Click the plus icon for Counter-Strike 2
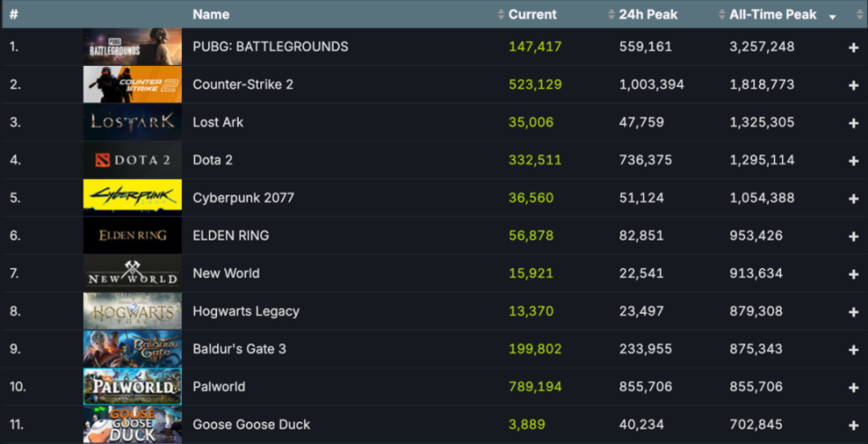Screen dimensions: 868x444 853,85
